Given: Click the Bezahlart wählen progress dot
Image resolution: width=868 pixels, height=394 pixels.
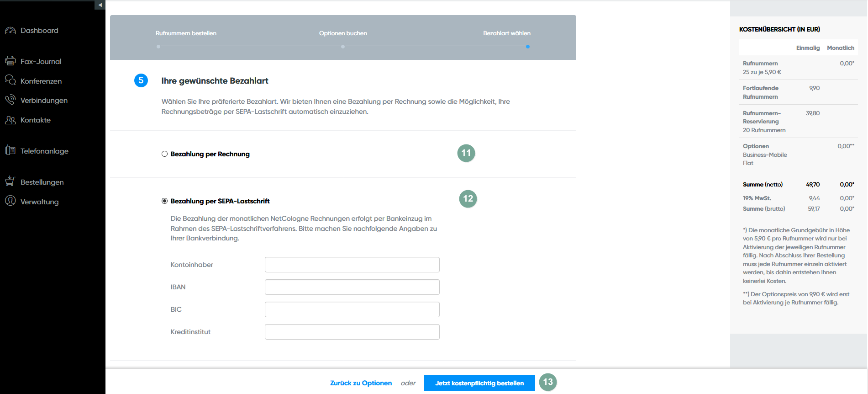Looking at the screenshot, I should tap(528, 47).
